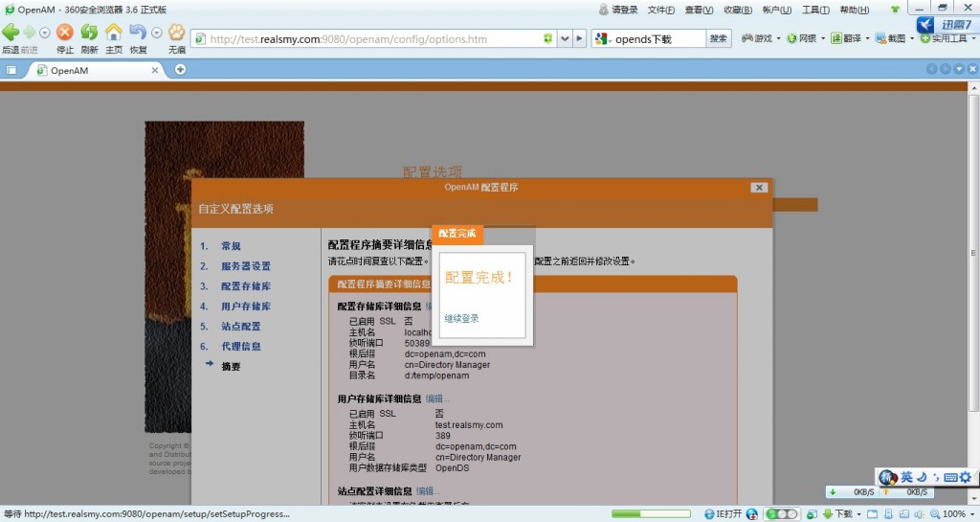This screenshot has width=980, height=522.
Task: Open the 网银 online banking toolbar item
Action: [x=803, y=38]
